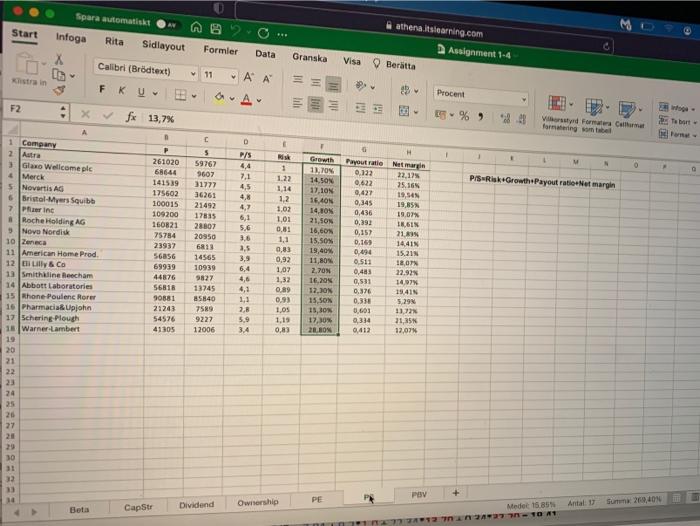The image size is (700, 526).
Task: Click the middle vertical align icon
Action: click(316, 82)
